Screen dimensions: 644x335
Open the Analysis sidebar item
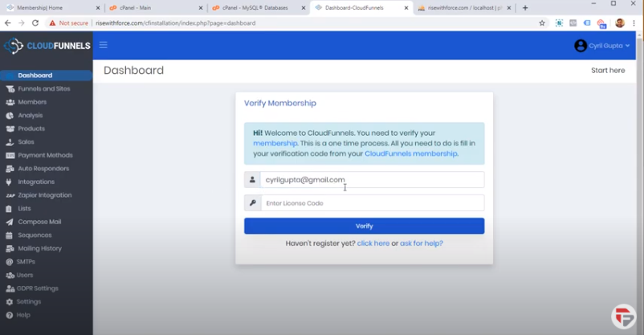(x=30, y=116)
